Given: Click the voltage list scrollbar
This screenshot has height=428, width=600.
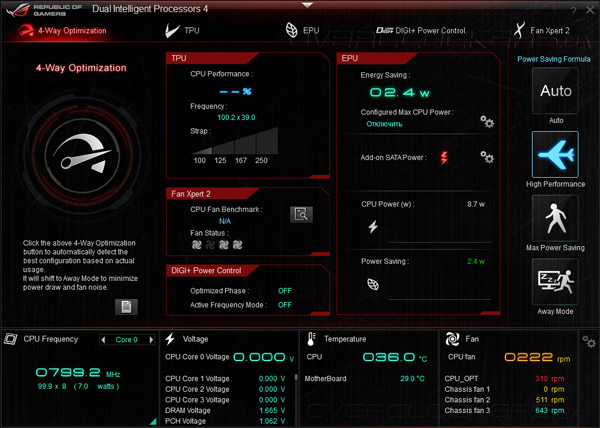Looking at the screenshot, I should pos(295,378).
